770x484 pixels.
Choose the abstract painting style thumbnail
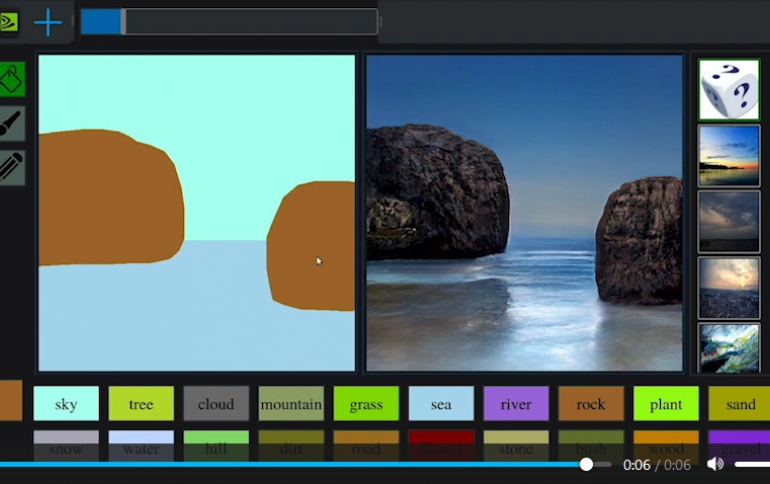(729, 348)
